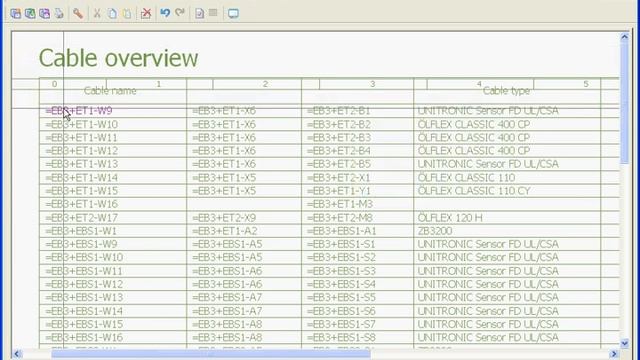This screenshot has width=640, height=360.
Task: Select cable name =EB3+ET2-W17
Action: click(82, 218)
